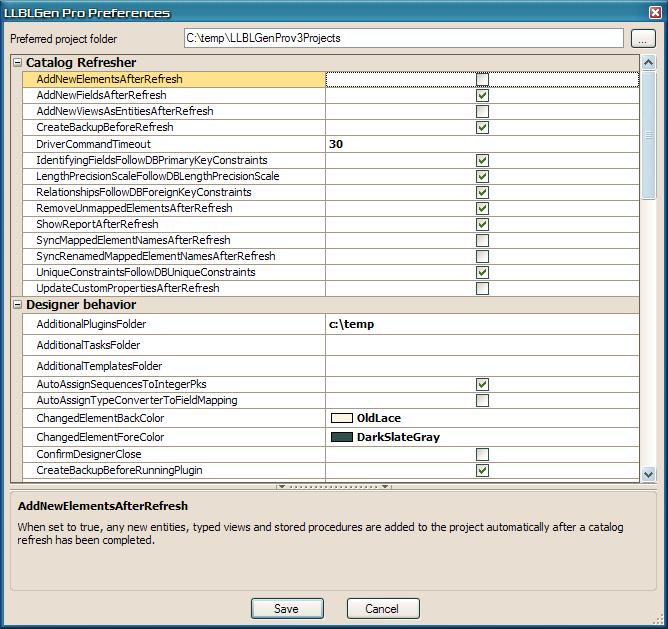668x629 pixels.
Task: Uncheck LengthPrecisionScaleFollowDBLengthPrecisionScale checkbox
Action: tap(482, 176)
